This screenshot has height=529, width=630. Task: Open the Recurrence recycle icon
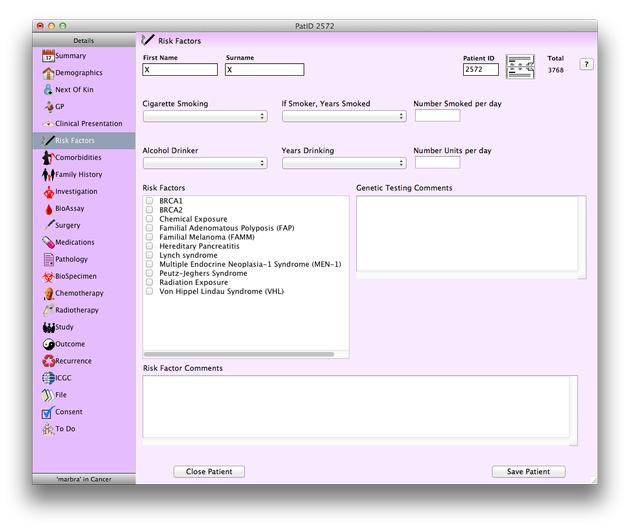tap(49, 361)
